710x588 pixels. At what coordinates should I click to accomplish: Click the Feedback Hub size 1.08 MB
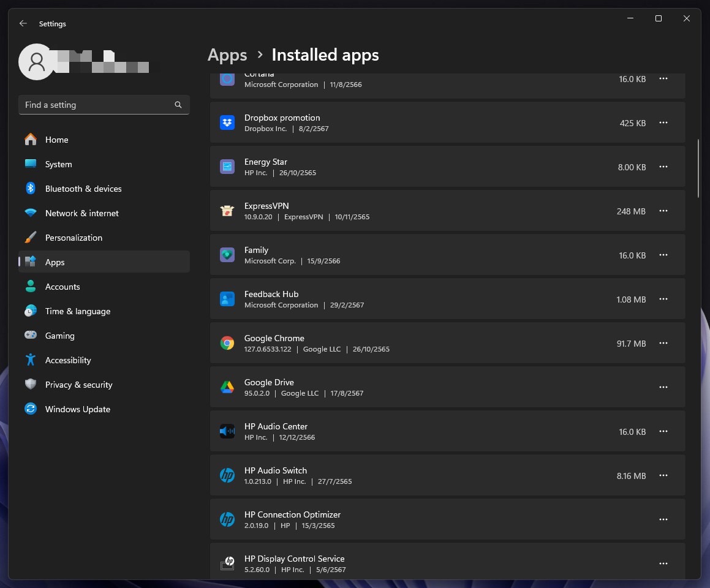click(631, 300)
